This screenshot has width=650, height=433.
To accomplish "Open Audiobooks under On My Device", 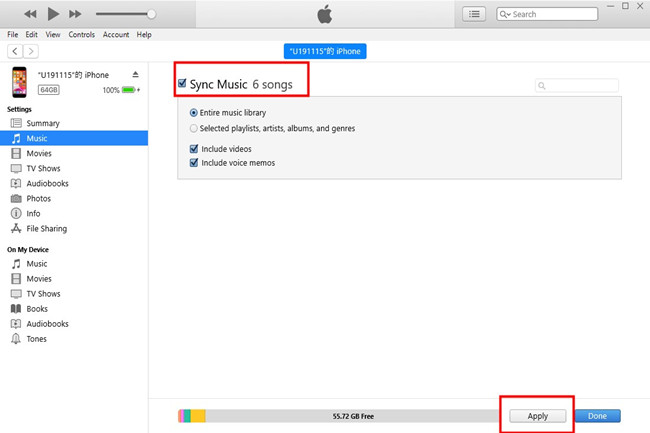I will tap(74, 324).
